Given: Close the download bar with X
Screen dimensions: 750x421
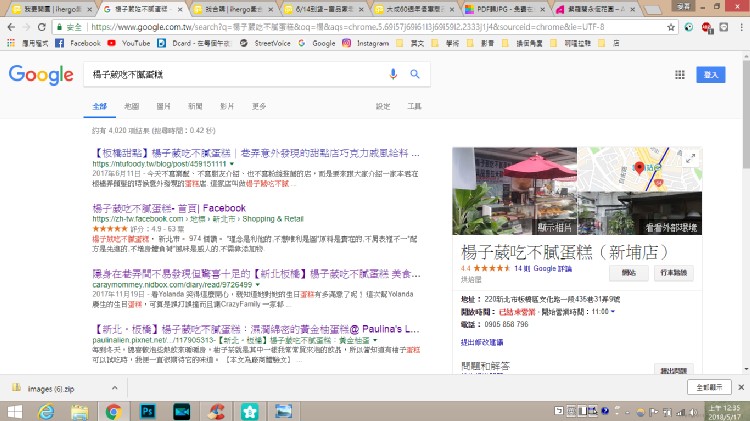Looking at the screenshot, I should [741, 387].
